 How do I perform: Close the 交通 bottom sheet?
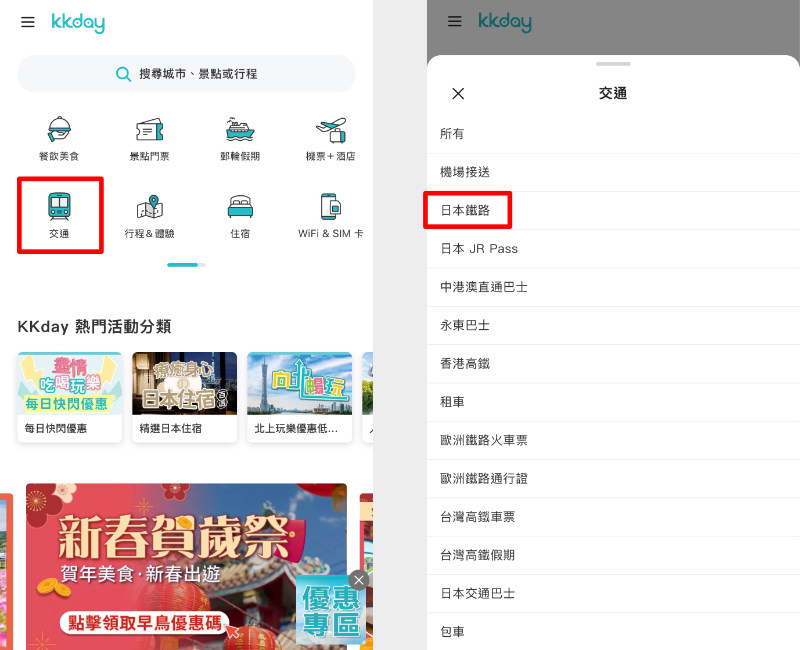458,93
